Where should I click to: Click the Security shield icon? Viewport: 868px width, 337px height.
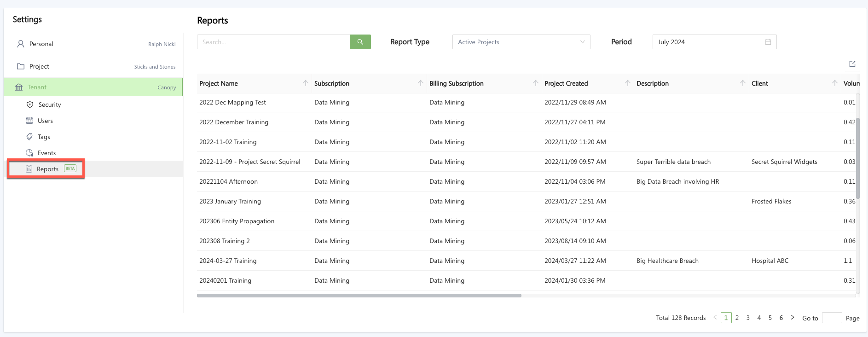click(x=30, y=105)
